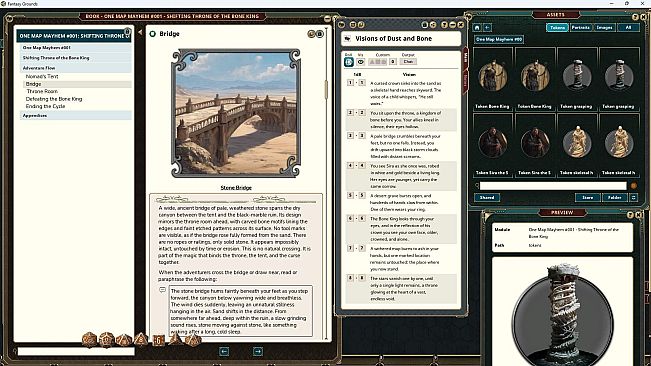Open Ending the Cycle page
The image size is (651, 366).
(45, 106)
